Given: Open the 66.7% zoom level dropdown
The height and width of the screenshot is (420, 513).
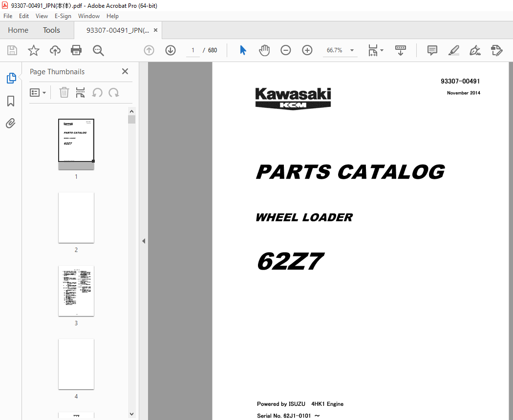Looking at the screenshot, I should coord(340,50).
